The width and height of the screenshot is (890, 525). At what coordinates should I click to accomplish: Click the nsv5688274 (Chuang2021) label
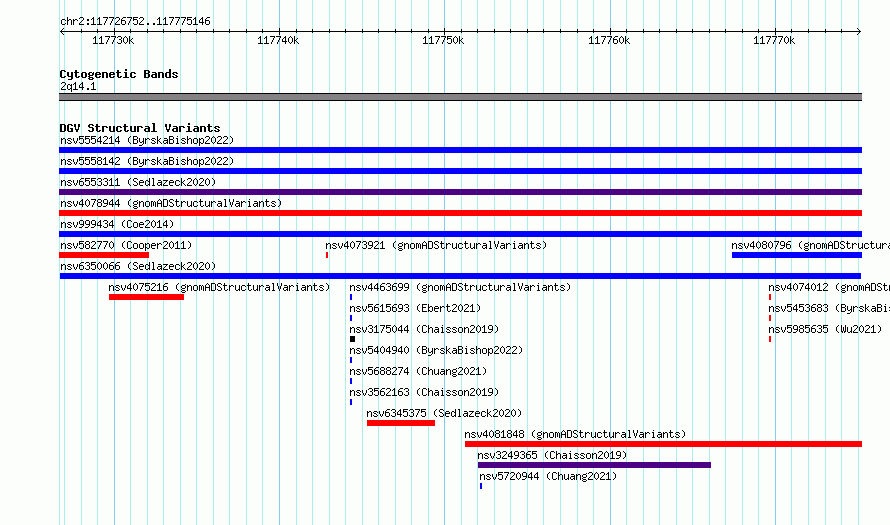click(418, 371)
